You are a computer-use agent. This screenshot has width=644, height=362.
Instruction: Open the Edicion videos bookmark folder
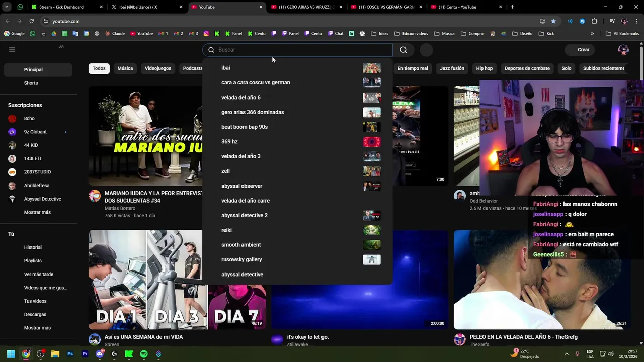[x=411, y=34]
